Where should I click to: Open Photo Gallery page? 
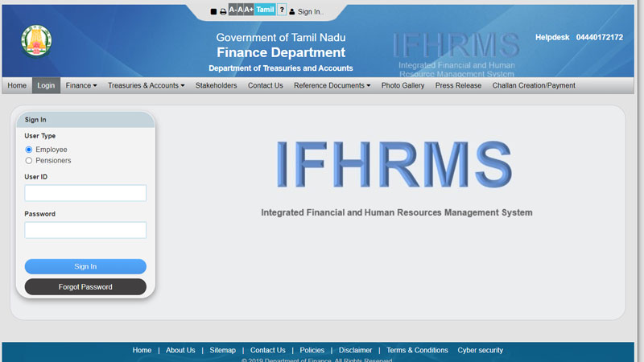click(402, 85)
